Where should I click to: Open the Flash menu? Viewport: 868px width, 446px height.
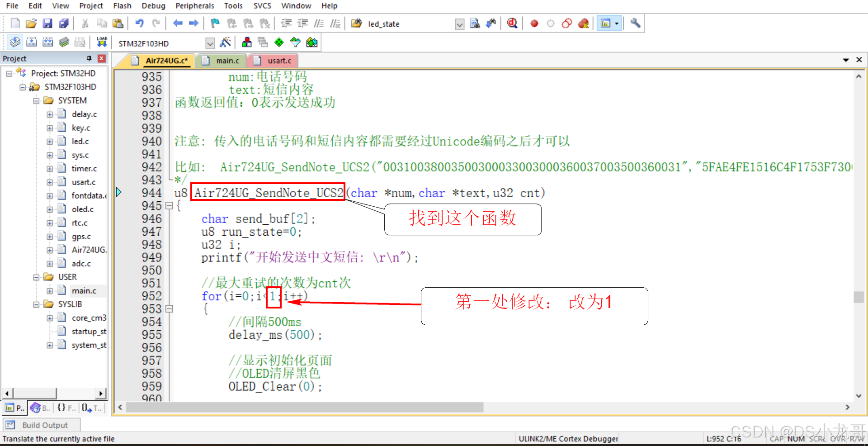pyautogui.click(x=122, y=6)
